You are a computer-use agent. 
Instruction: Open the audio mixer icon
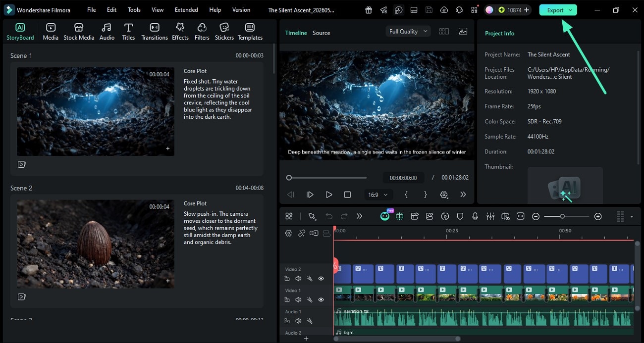490,216
